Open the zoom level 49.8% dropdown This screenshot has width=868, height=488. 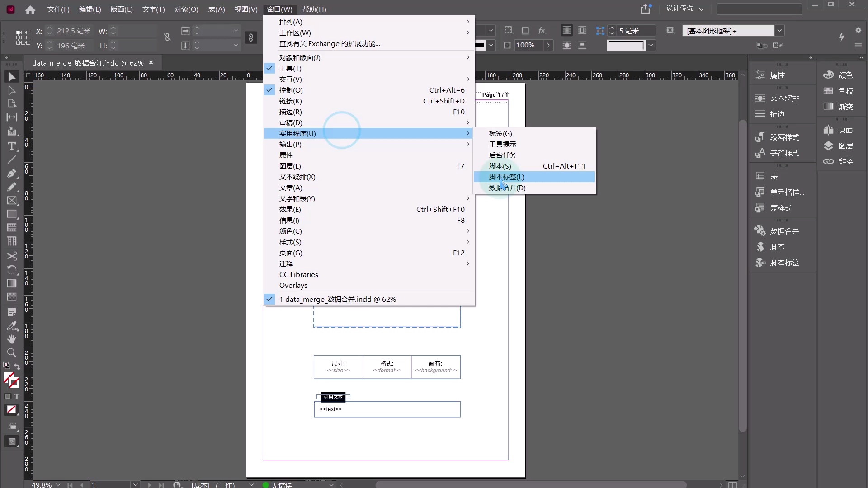tap(58, 484)
